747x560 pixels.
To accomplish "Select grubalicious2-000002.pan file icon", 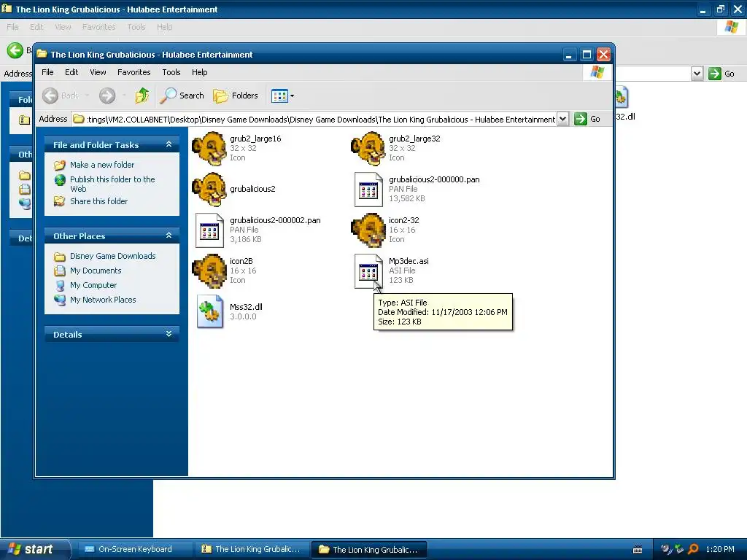I will click(209, 230).
